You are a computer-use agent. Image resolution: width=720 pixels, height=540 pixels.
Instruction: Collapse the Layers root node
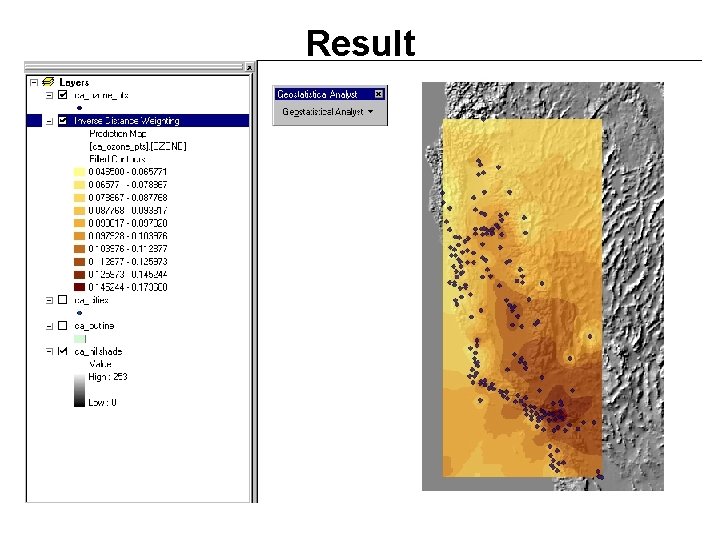tap(34, 83)
